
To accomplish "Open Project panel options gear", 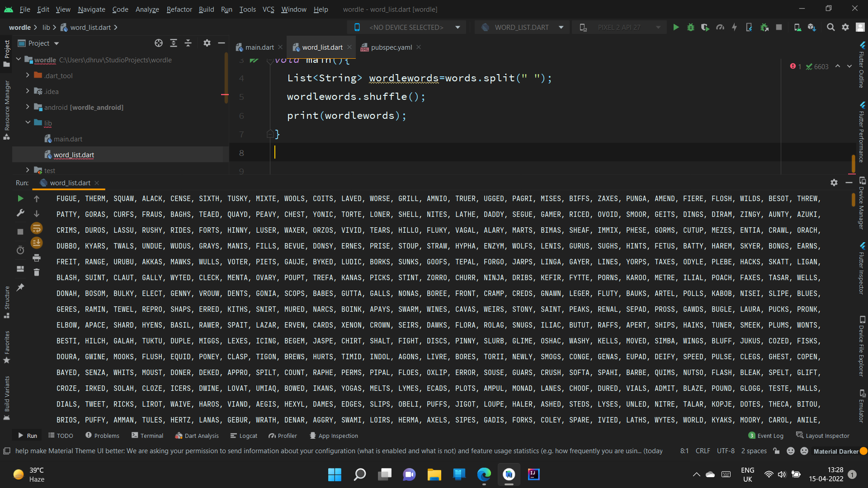I will 207,43.
